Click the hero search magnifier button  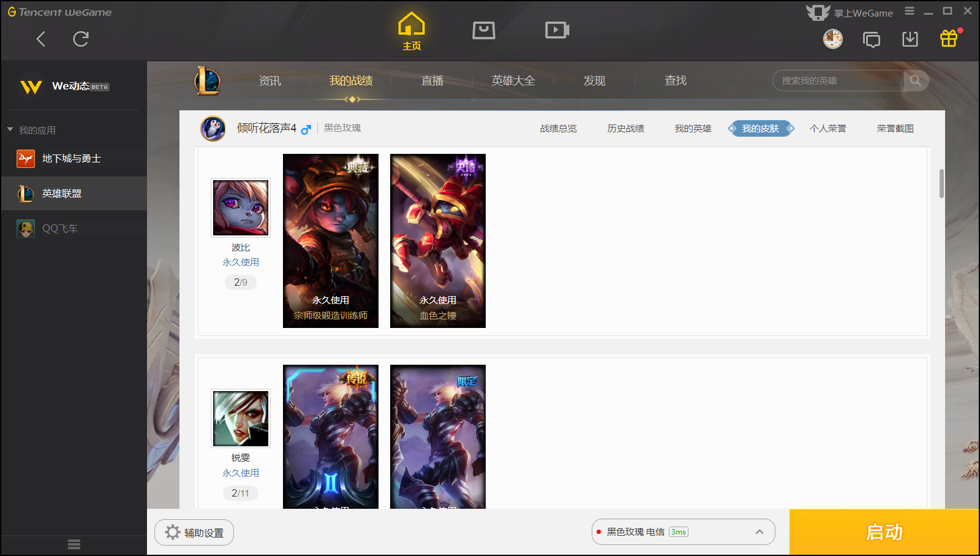[x=916, y=80]
